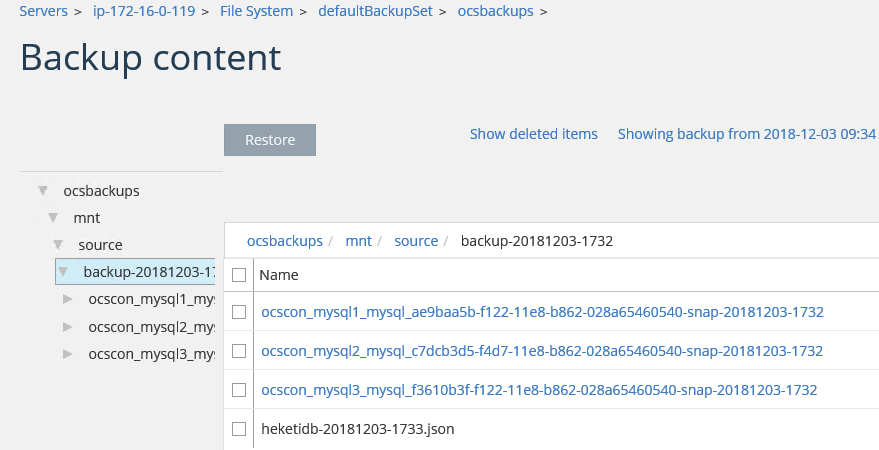Check the box for ocscon_mysql1 snapshot
The image size is (879, 450).
point(239,312)
